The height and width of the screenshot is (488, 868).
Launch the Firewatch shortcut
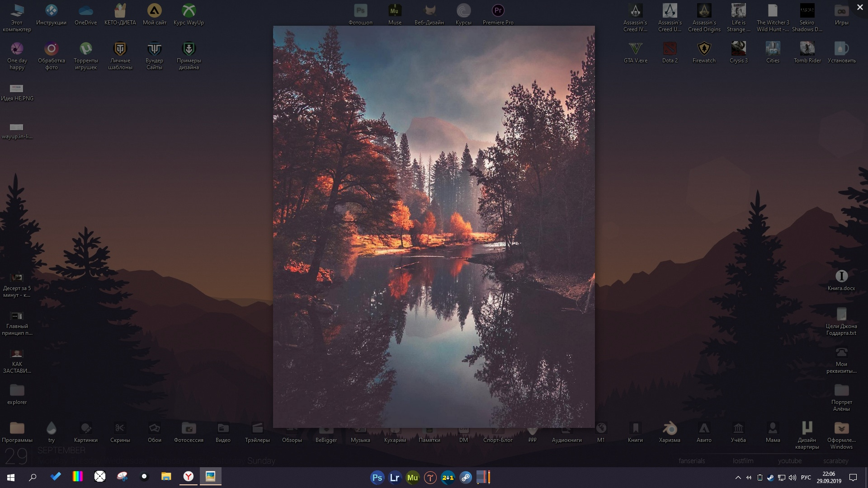704,52
